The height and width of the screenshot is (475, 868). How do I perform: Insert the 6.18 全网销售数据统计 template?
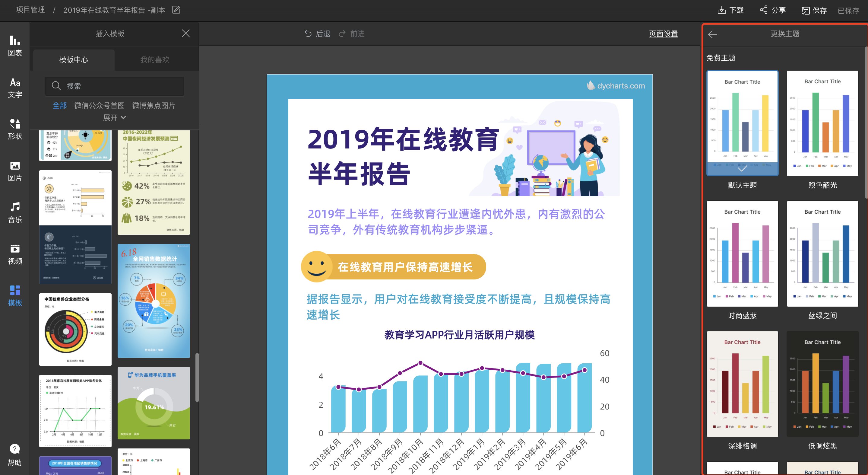coord(154,301)
